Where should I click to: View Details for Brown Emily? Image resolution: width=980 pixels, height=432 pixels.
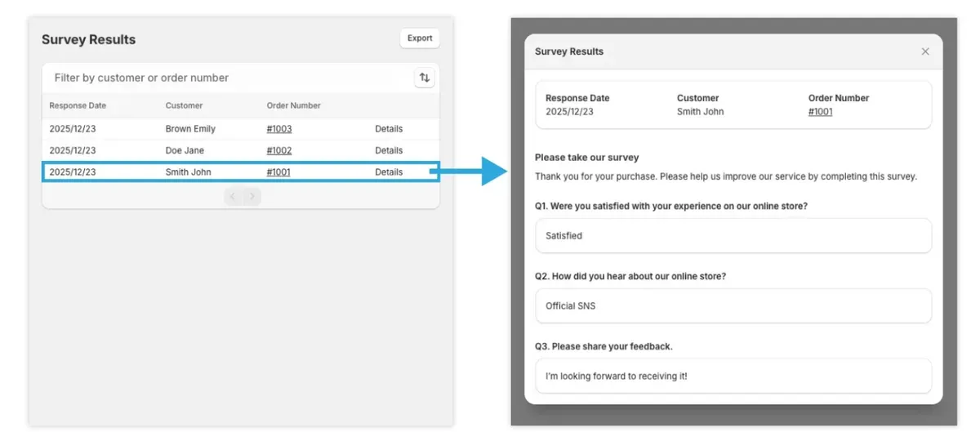pyautogui.click(x=389, y=129)
